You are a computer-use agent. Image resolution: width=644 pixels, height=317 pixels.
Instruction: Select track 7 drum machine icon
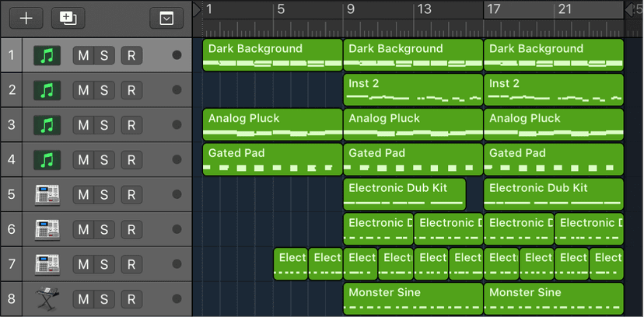(x=47, y=264)
